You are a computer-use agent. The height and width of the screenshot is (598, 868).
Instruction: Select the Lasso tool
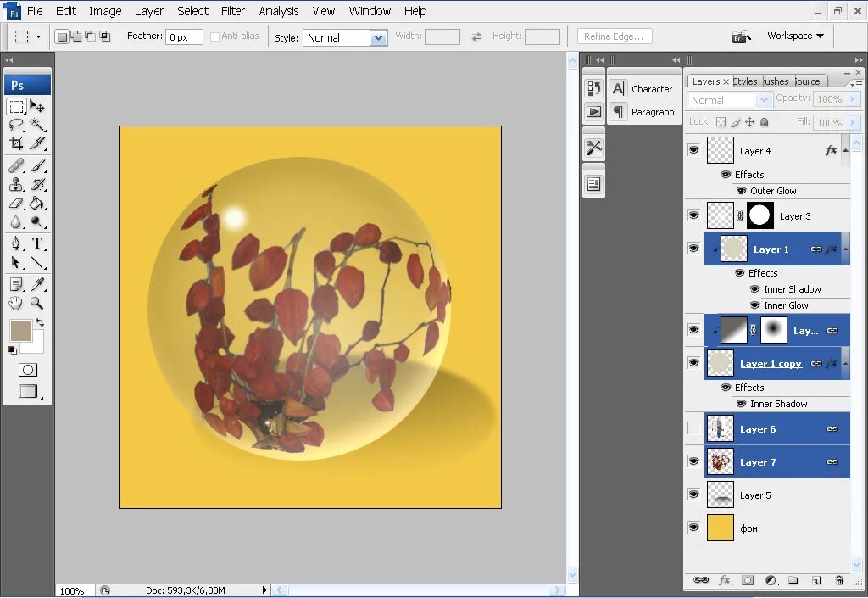(x=16, y=125)
